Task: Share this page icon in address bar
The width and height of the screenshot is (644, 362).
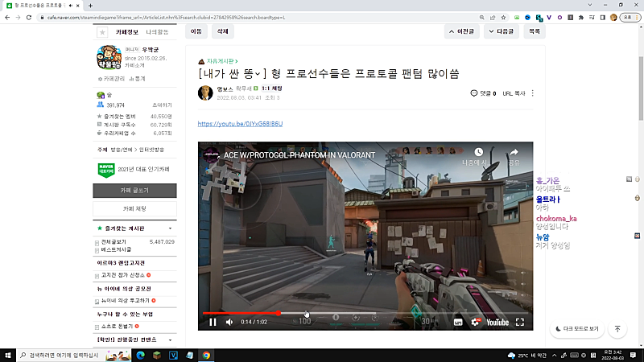Action: [493, 17]
